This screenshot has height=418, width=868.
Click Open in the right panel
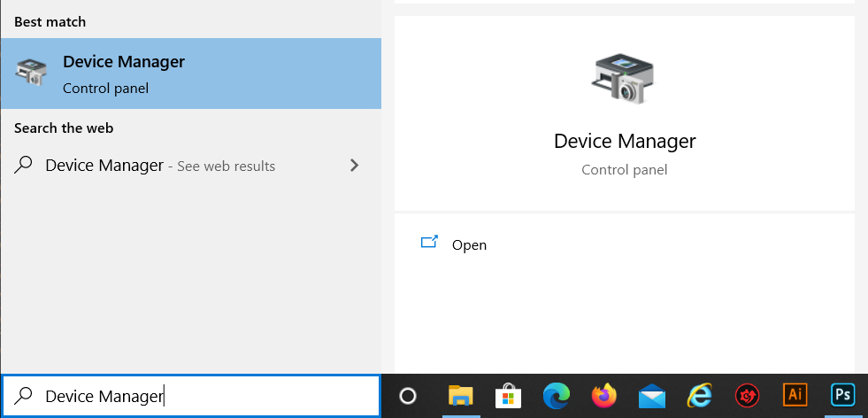pos(469,244)
